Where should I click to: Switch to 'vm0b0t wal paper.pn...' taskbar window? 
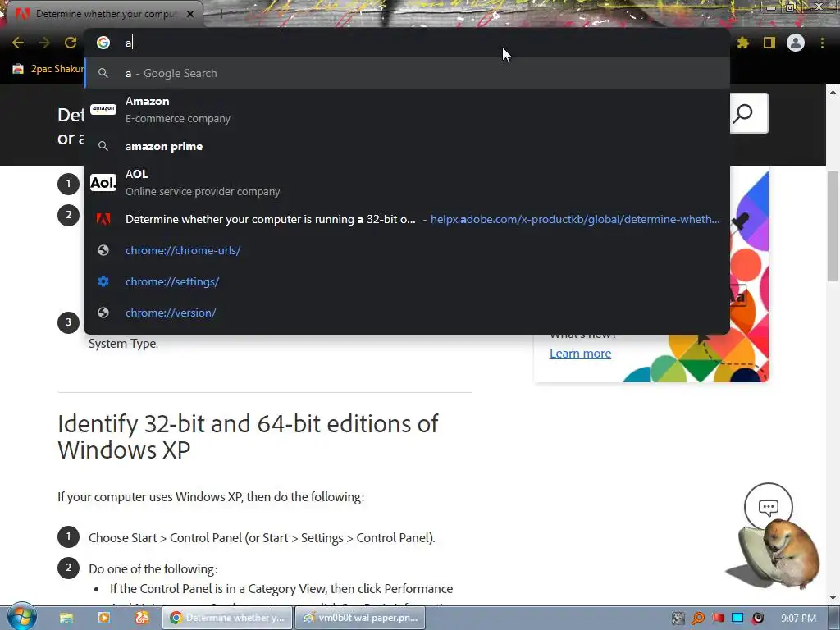(x=360, y=618)
